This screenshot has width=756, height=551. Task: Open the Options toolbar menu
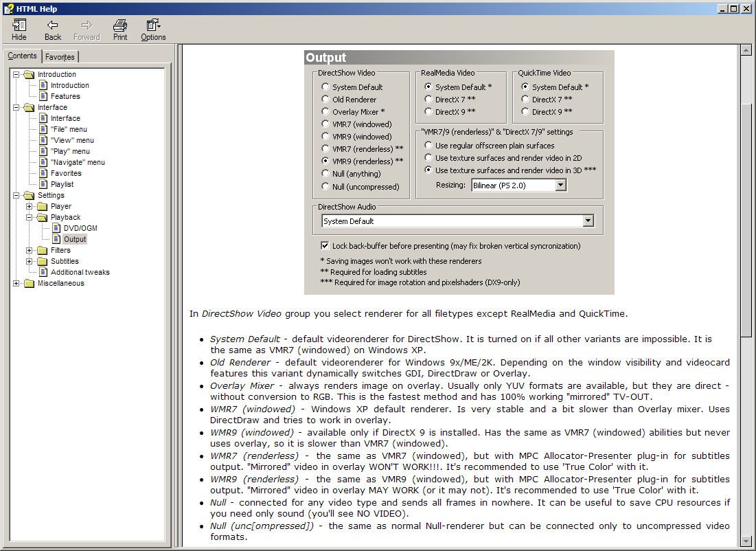tap(153, 26)
